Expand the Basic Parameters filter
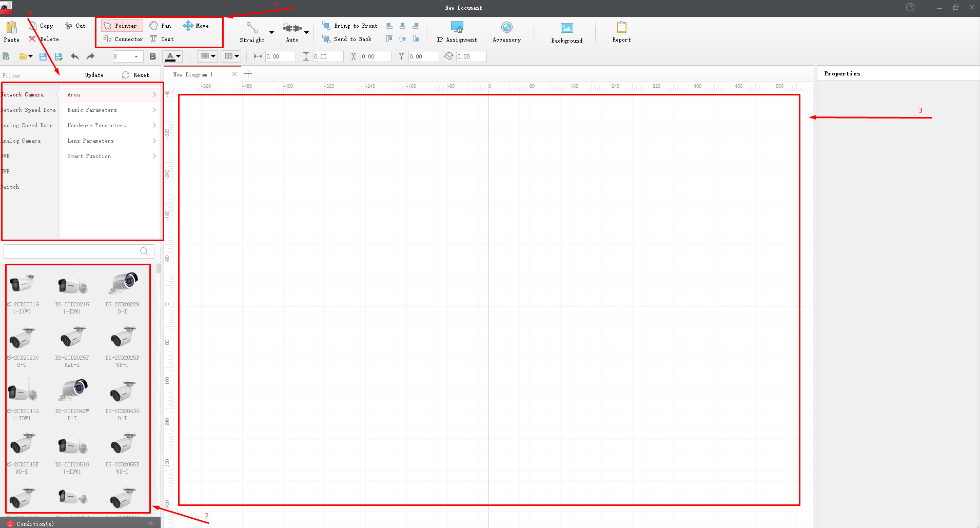 [x=111, y=110]
